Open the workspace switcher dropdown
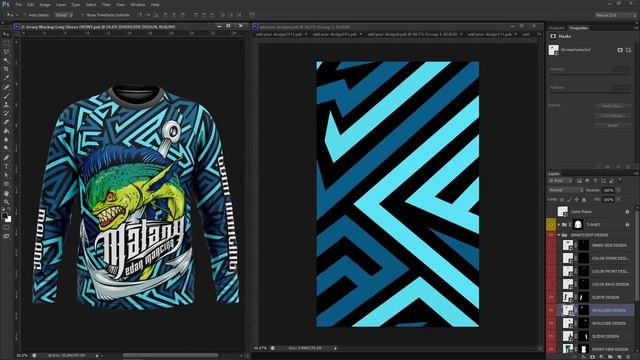This screenshot has width=640, height=360. [616, 15]
